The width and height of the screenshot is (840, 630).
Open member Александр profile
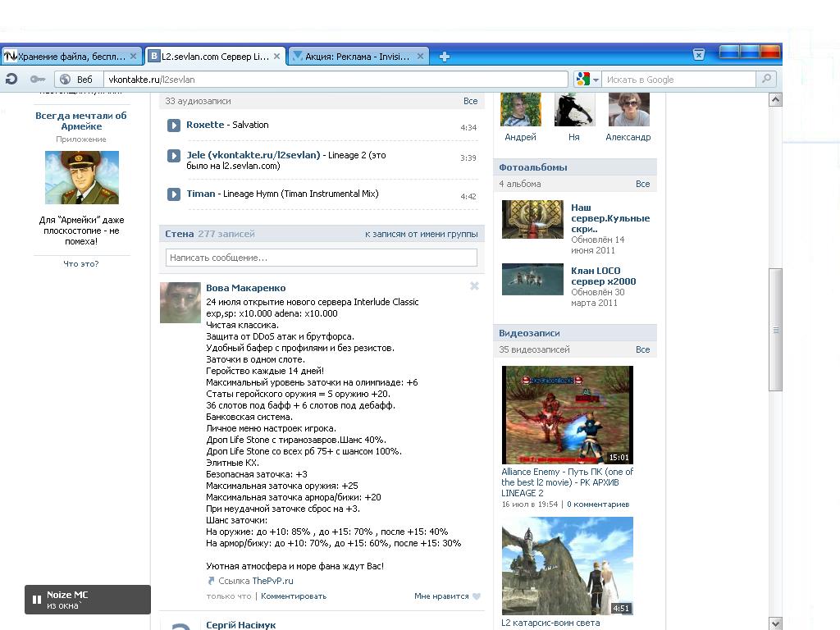[x=628, y=137]
